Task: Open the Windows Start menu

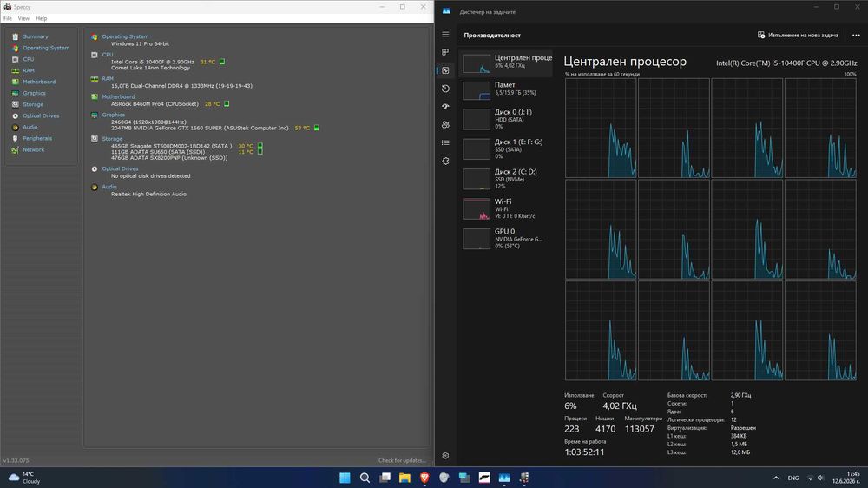Action: tap(345, 478)
